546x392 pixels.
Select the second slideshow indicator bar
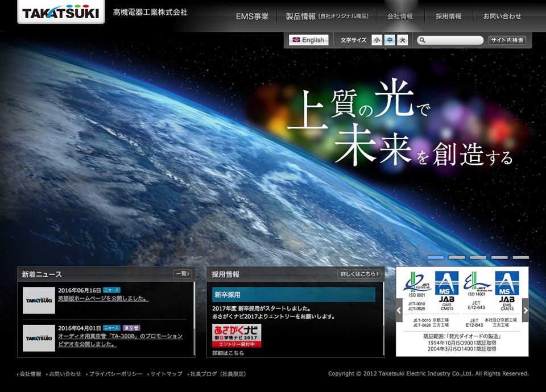[457, 258]
